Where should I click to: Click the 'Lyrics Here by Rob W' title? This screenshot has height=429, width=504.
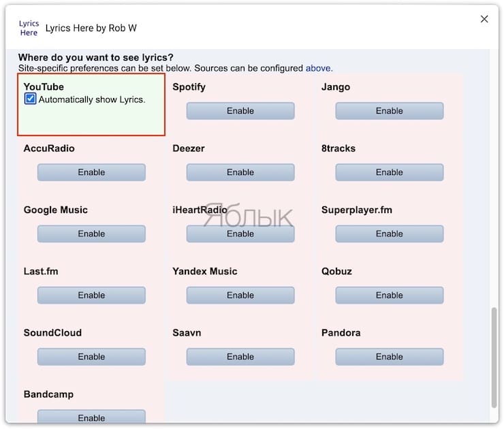[x=91, y=28]
